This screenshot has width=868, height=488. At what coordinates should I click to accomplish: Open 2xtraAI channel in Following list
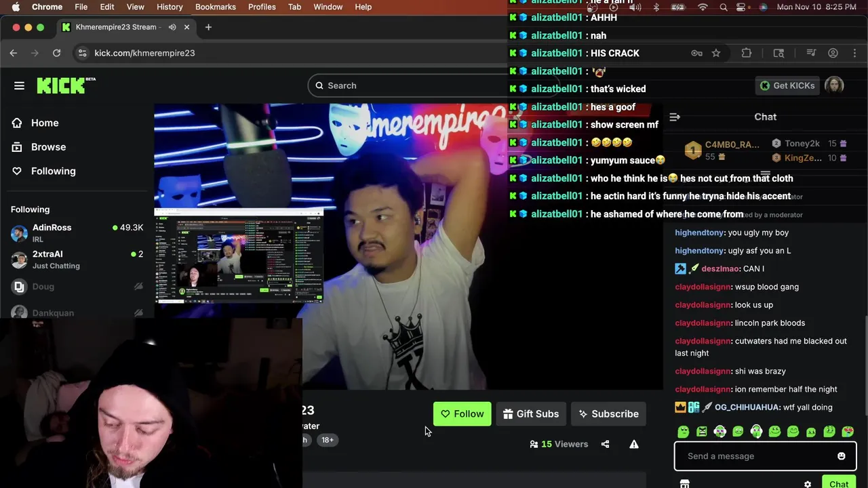77,259
